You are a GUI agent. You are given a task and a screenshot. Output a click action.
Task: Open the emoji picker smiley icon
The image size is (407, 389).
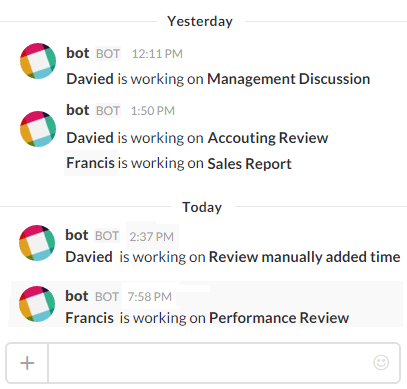[x=381, y=363]
